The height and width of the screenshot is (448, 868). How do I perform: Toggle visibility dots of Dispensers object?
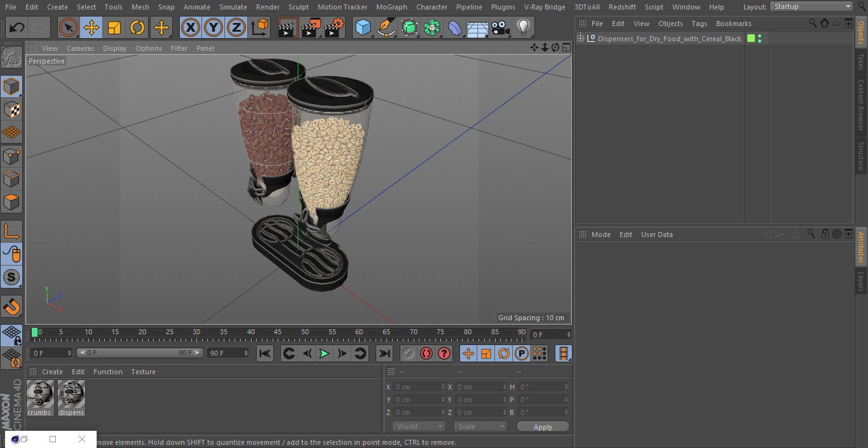pos(760,39)
